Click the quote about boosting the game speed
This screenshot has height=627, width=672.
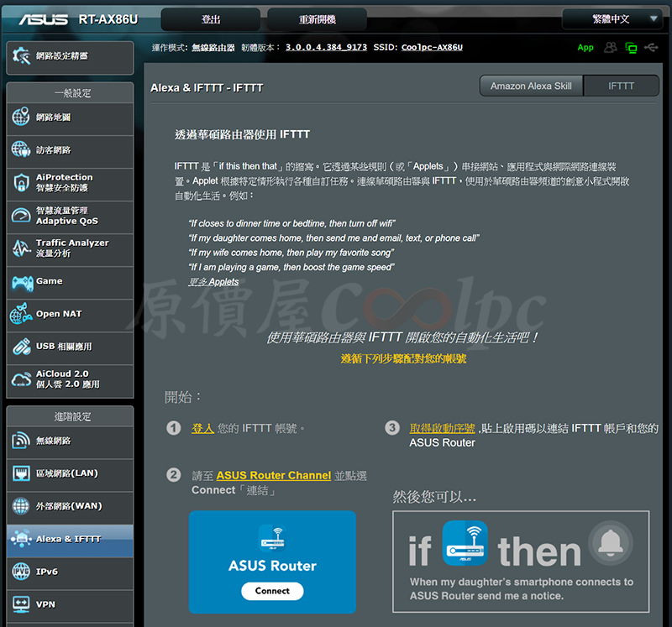(291, 267)
